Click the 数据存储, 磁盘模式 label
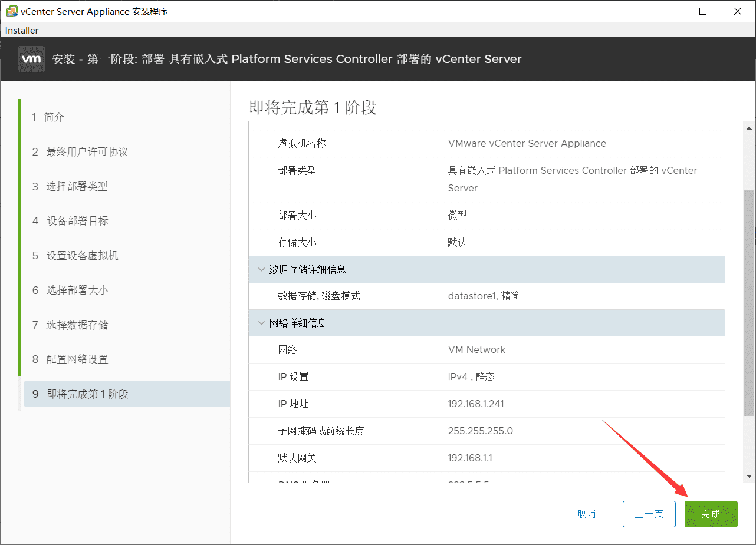The height and width of the screenshot is (545, 756). coord(319,296)
